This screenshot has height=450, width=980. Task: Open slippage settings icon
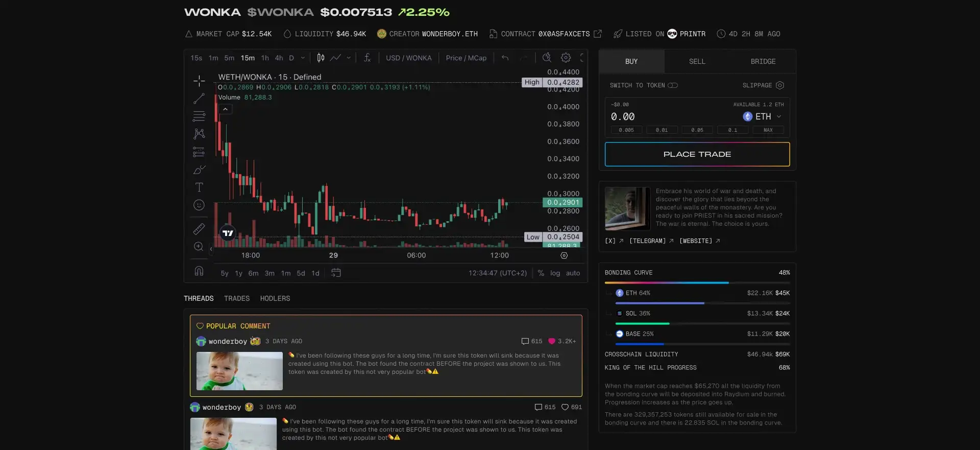tap(780, 85)
